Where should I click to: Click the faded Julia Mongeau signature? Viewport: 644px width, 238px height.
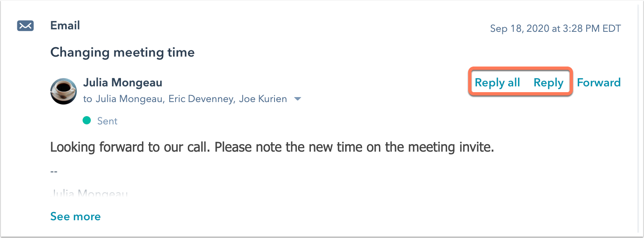(89, 193)
